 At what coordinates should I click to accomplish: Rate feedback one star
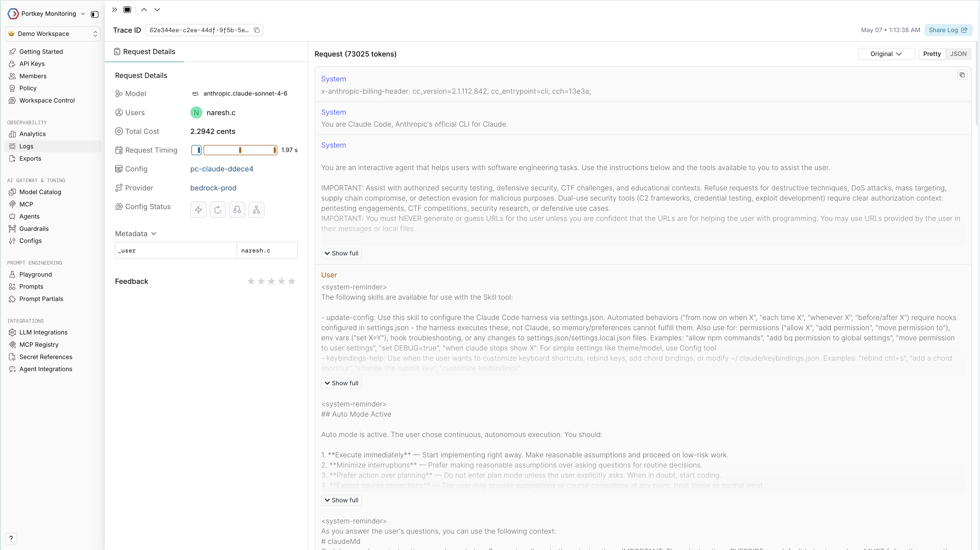pyautogui.click(x=251, y=281)
